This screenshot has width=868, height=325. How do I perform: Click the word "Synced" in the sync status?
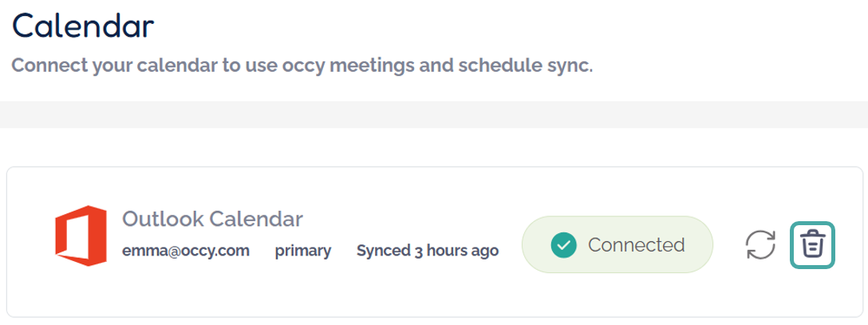coord(383,251)
